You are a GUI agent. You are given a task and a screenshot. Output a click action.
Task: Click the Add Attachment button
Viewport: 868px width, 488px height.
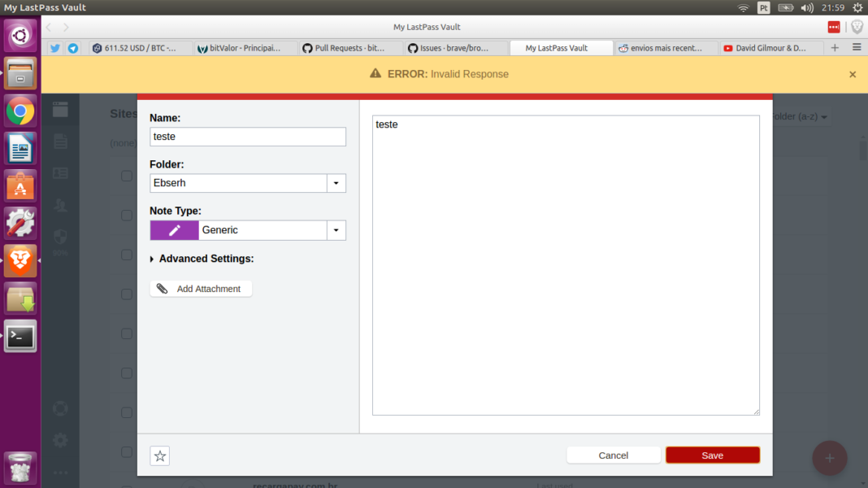coord(201,289)
